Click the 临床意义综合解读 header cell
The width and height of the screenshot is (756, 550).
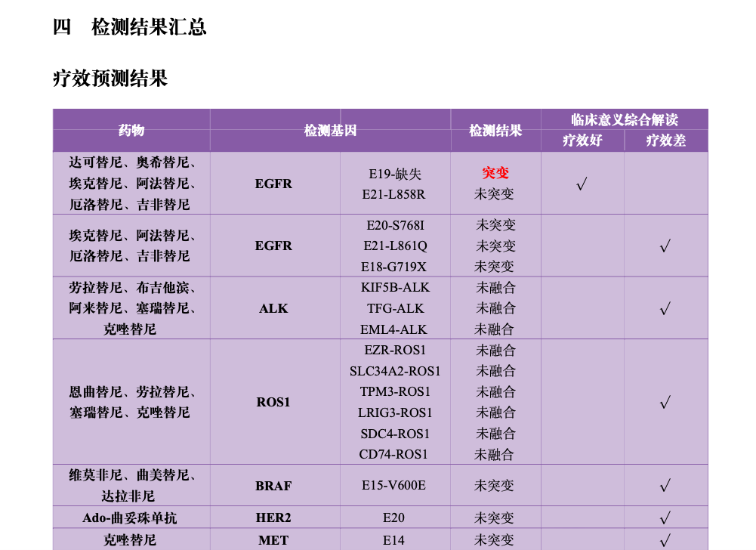624,119
